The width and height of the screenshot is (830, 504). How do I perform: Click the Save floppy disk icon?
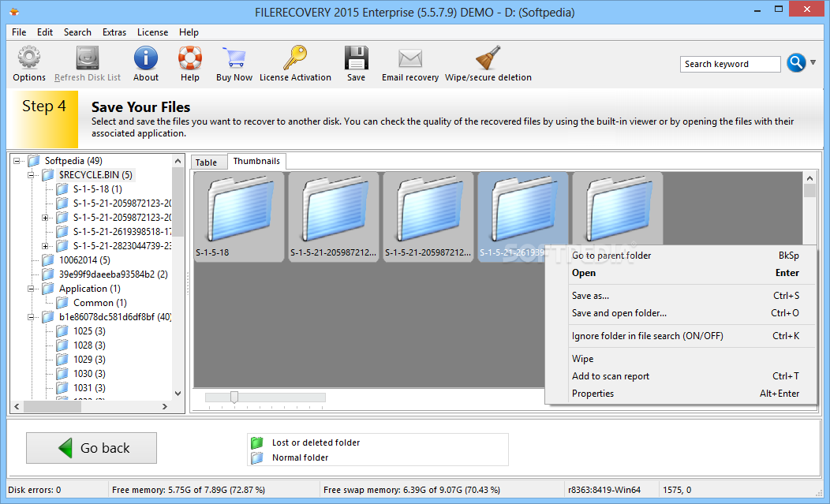coord(357,58)
